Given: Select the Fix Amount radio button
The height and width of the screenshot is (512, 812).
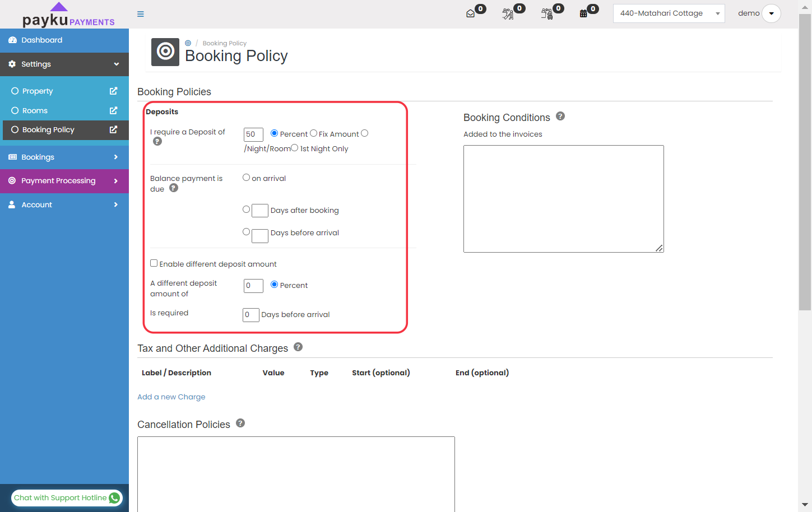Looking at the screenshot, I should [314, 133].
